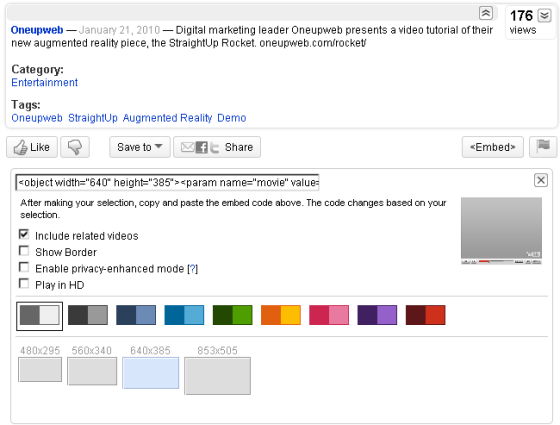Viewport: 560px width, 425px height.
Task: Open the Oneupweb channel link
Action: pos(37,30)
